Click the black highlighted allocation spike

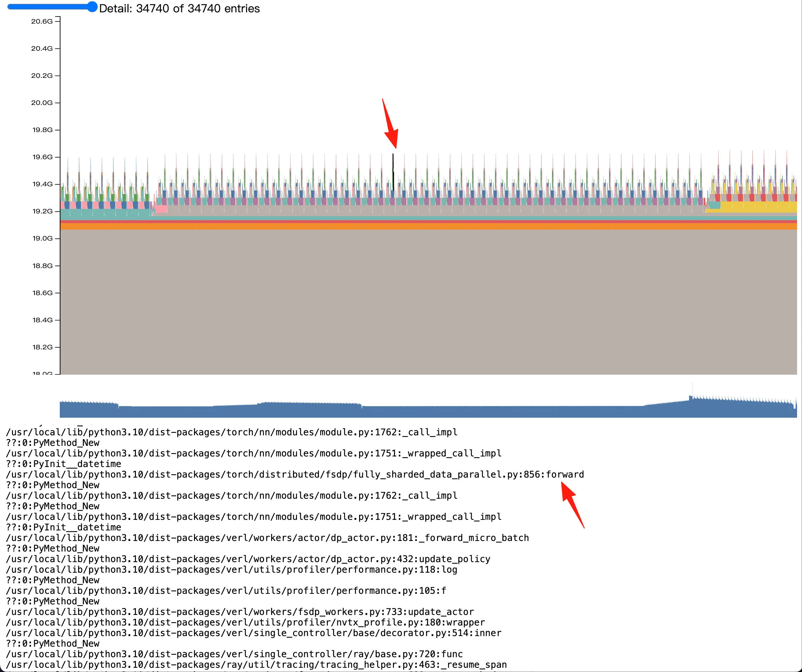[393, 172]
